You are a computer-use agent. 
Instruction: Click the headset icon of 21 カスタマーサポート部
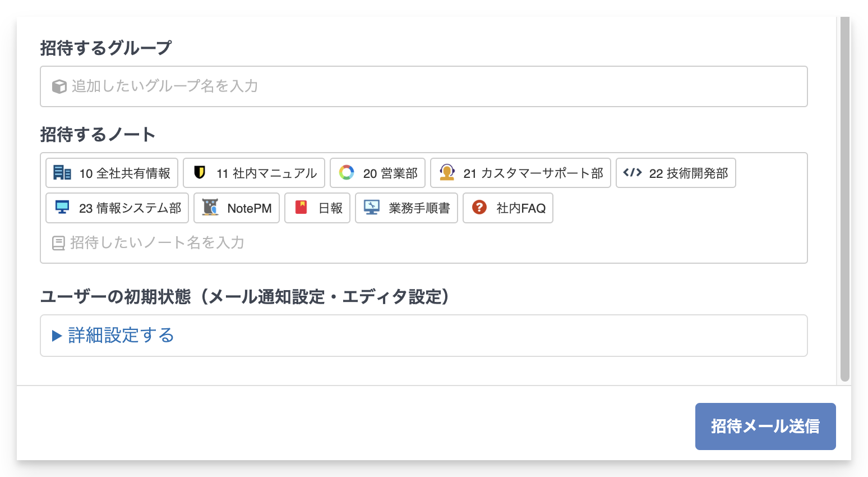[447, 172]
